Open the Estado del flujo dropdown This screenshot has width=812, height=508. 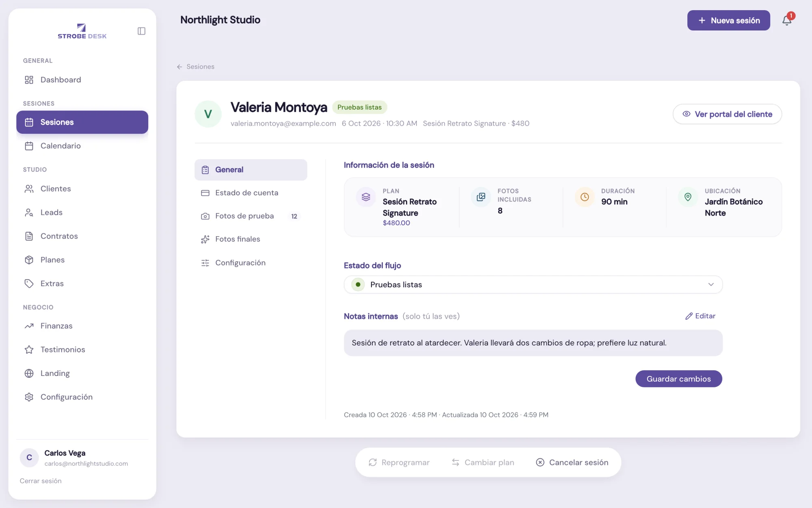(x=533, y=284)
